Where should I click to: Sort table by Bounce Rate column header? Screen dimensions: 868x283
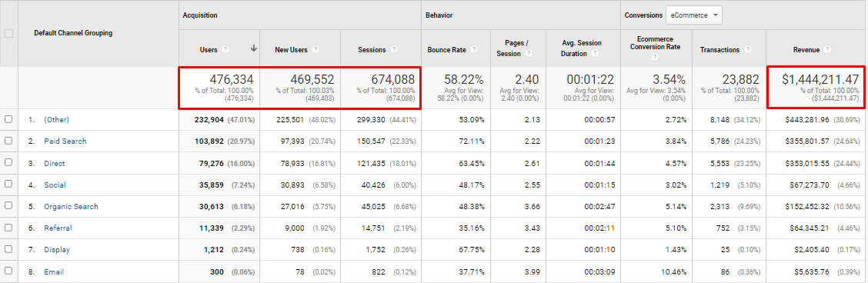pyautogui.click(x=447, y=49)
